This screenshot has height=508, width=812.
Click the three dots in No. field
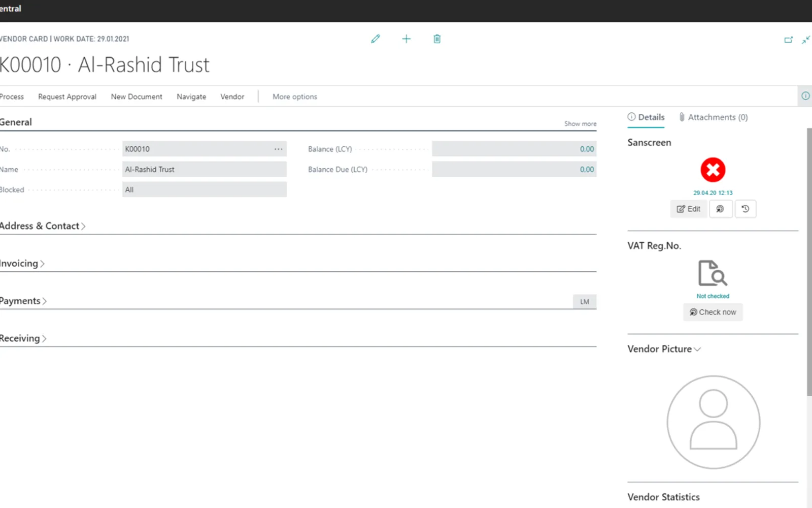coord(279,149)
